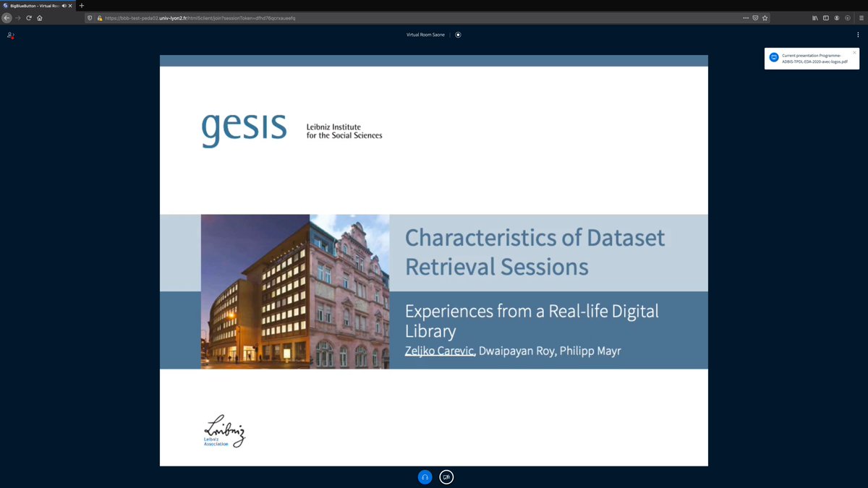This screenshot has width=868, height=488.
Task: Click the tracking protection shield icon
Action: pos(90,18)
